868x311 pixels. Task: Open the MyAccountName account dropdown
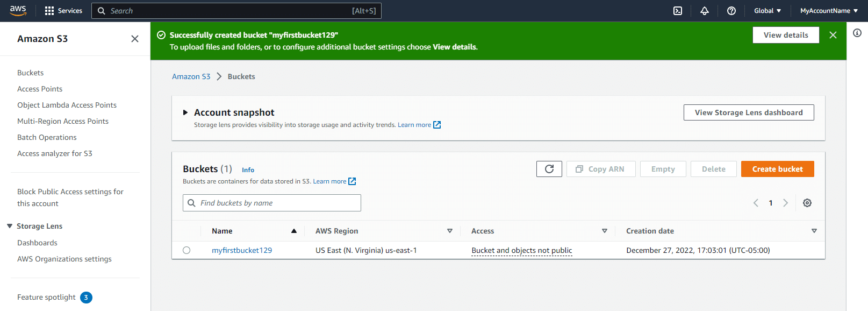(x=828, y=11)
